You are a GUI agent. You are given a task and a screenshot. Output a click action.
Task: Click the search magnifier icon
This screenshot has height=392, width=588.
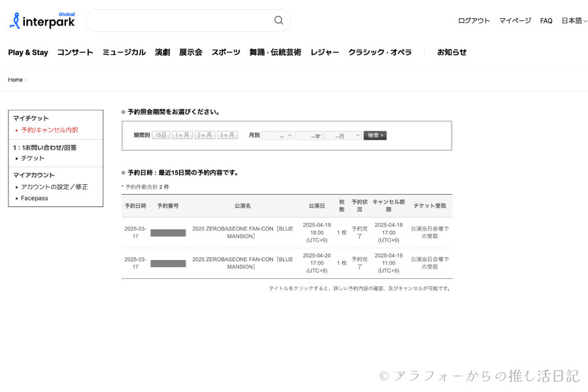tap(278, 20)
